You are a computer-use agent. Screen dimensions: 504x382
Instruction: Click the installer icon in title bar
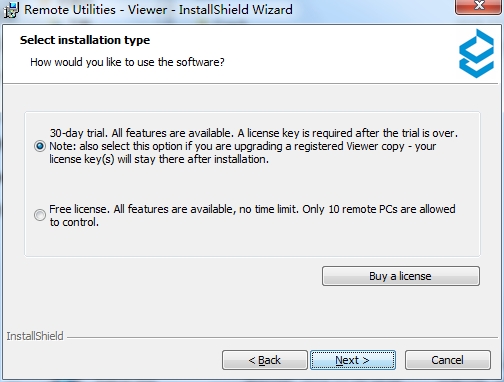coord(11,10)
